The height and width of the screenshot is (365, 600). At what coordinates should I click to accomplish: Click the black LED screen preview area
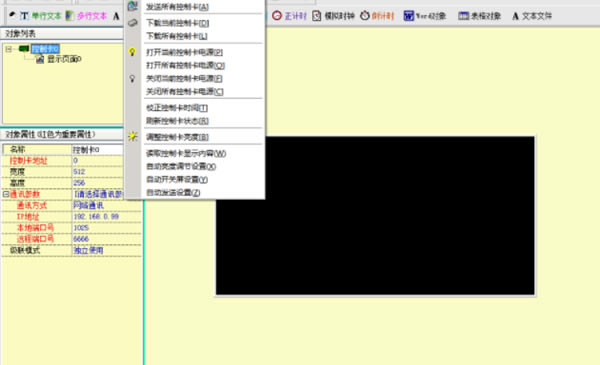(x=375, y=216)
